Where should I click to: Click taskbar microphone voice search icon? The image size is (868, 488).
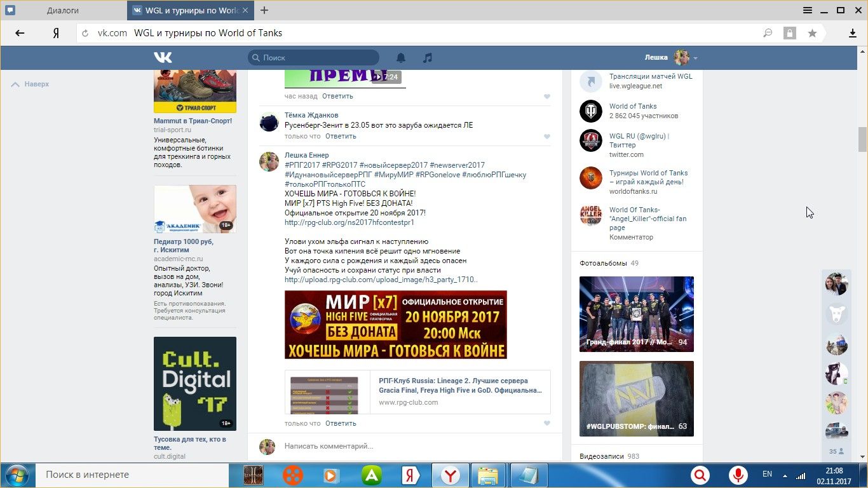point(738,475)
